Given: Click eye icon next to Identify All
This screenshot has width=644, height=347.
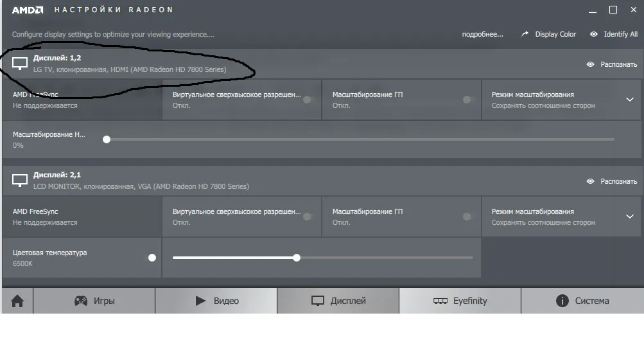Looking at the screenshot, I should [594, 34].
